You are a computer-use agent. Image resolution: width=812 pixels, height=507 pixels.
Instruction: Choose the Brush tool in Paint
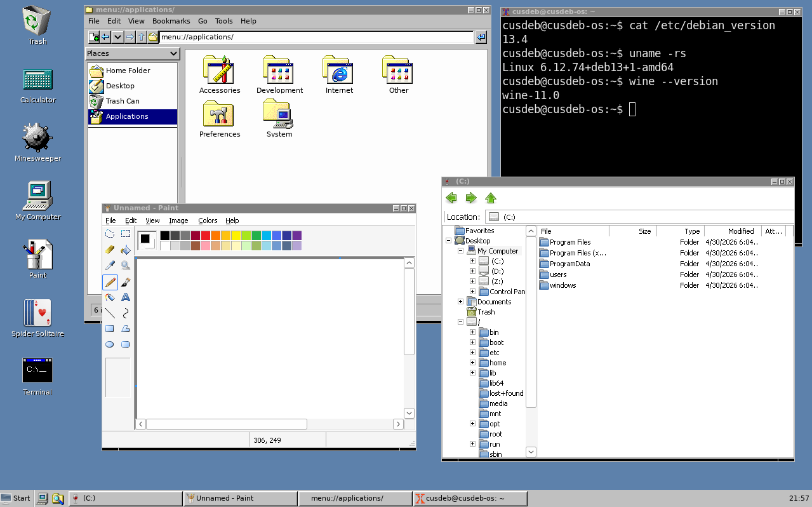pyautogui.click(x=126, y=281)
